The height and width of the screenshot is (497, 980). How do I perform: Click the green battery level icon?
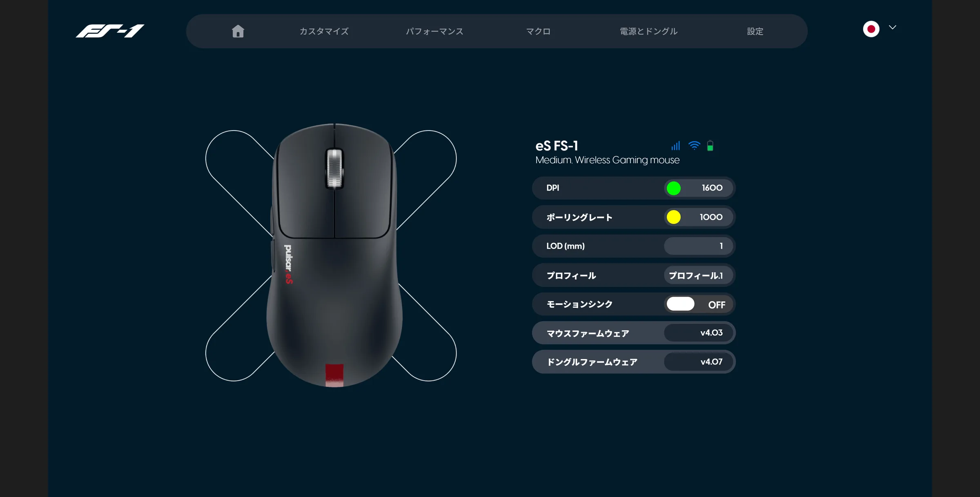[710, 146]
